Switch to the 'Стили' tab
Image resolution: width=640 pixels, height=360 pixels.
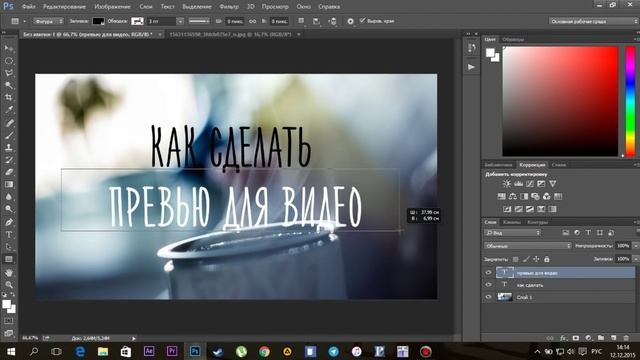[559, 165]
